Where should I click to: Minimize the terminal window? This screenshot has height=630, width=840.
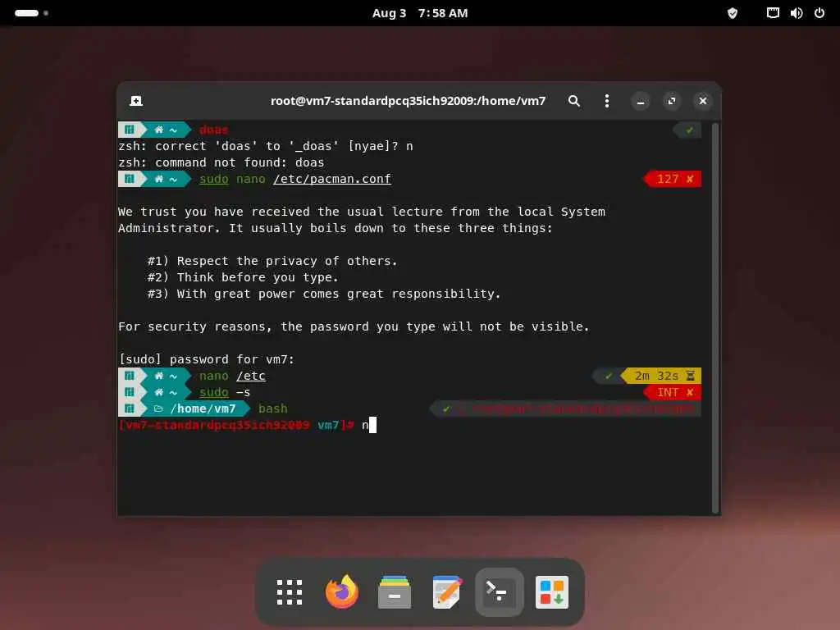640,101
